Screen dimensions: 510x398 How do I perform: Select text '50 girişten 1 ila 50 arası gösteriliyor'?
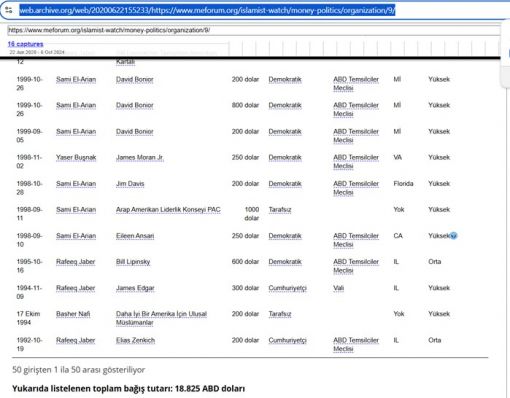(79, 370)
